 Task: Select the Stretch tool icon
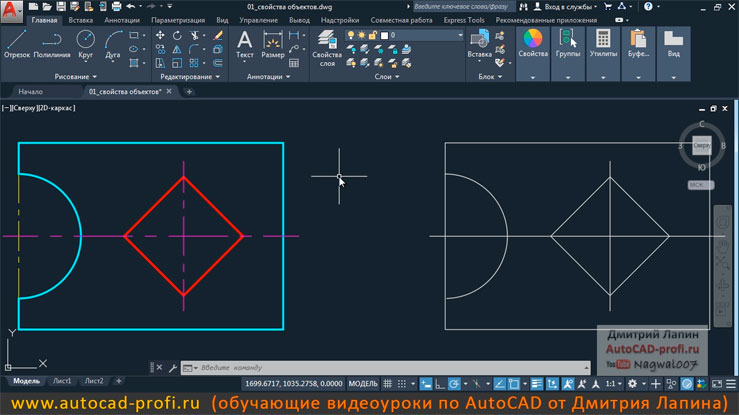coord(160,63)
